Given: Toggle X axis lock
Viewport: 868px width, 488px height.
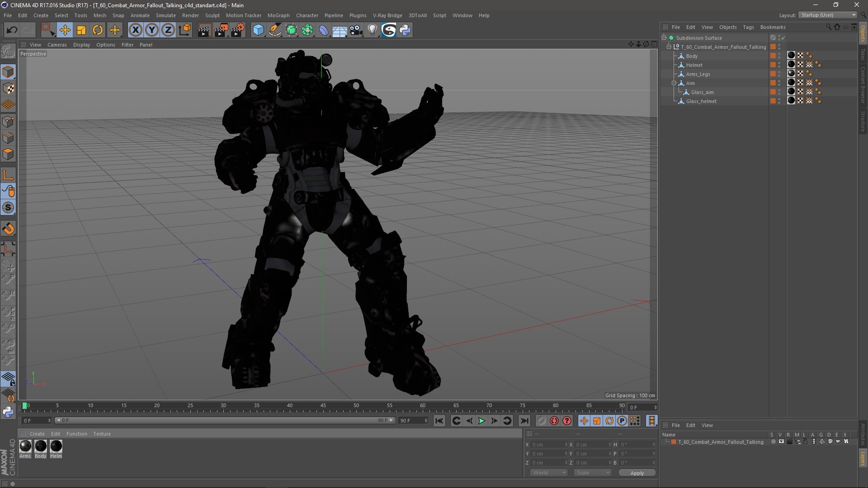Looking at the screenshot, I should 135,30.
